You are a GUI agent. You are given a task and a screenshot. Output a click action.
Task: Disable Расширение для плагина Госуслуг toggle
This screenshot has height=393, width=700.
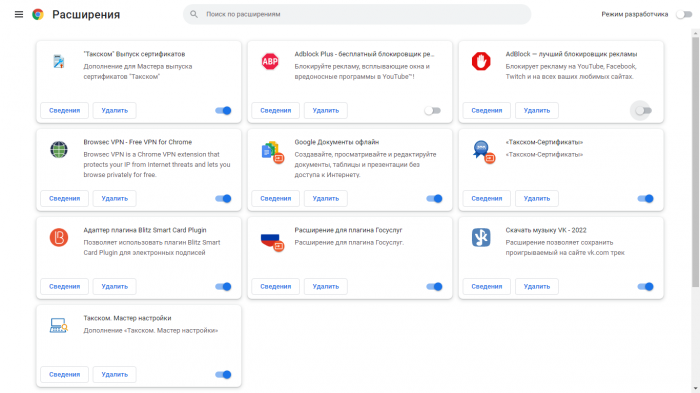[434, 286]
